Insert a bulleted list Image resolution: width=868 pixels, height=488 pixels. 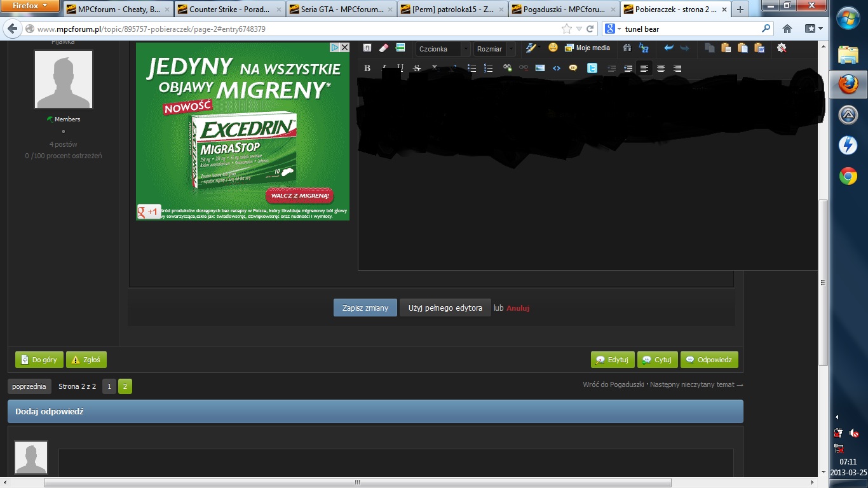coord(471,69)
